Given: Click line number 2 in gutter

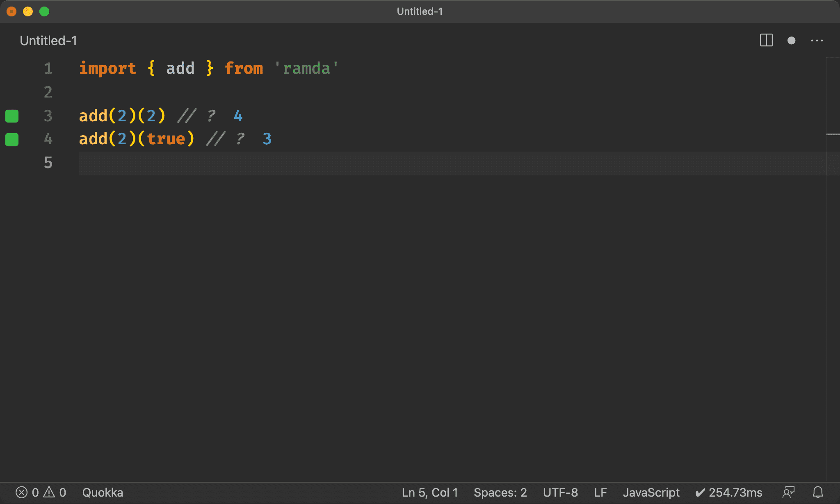Looking at the screenshot, I should point(48,92).
